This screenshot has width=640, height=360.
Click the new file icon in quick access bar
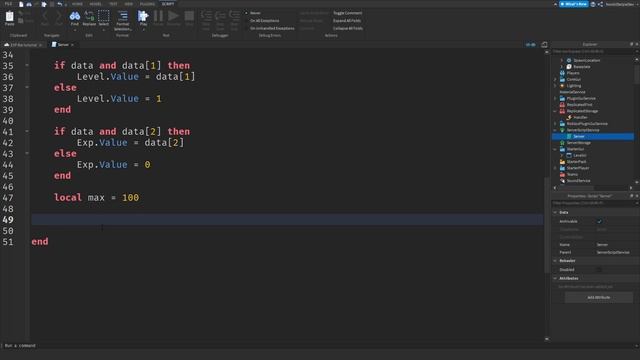[21, 4]
